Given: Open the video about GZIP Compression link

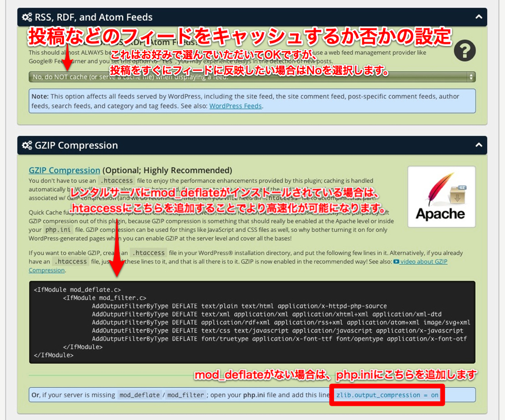Looking at the screenshot, I should coord(423,262).
